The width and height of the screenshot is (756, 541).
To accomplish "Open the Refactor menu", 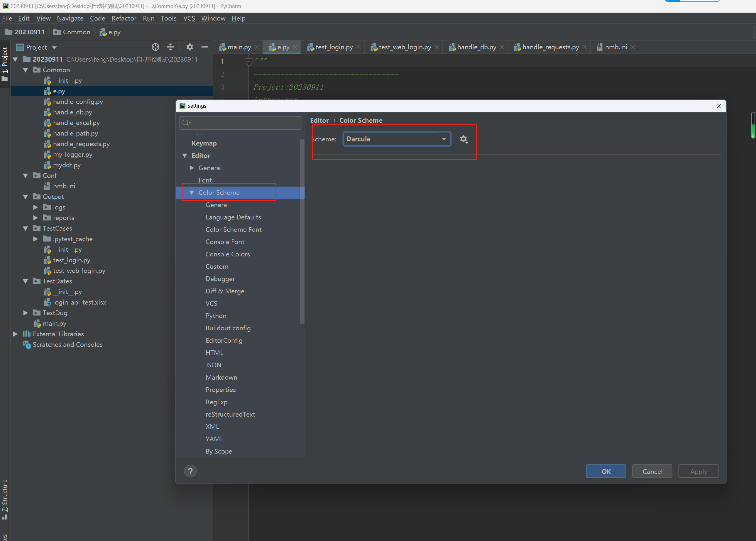I will click(124, 18).
